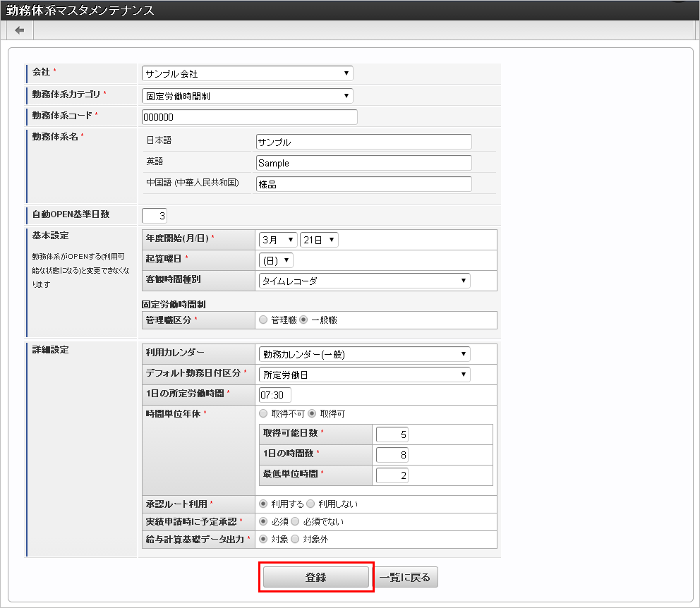Click the 英語 name field containing Sample
This screenshot has height=608, width=700.
pyautogui.click(x=364, y=163)
